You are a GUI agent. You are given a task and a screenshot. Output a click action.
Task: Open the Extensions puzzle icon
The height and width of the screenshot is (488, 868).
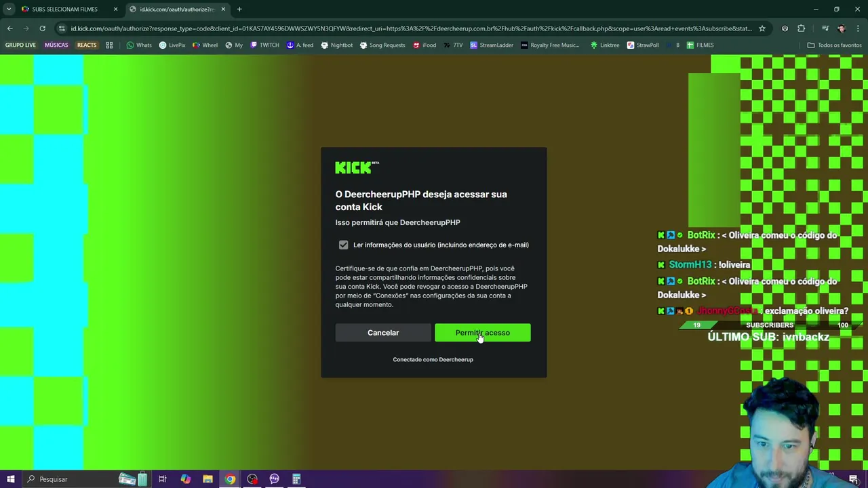(x=801, y=28)
